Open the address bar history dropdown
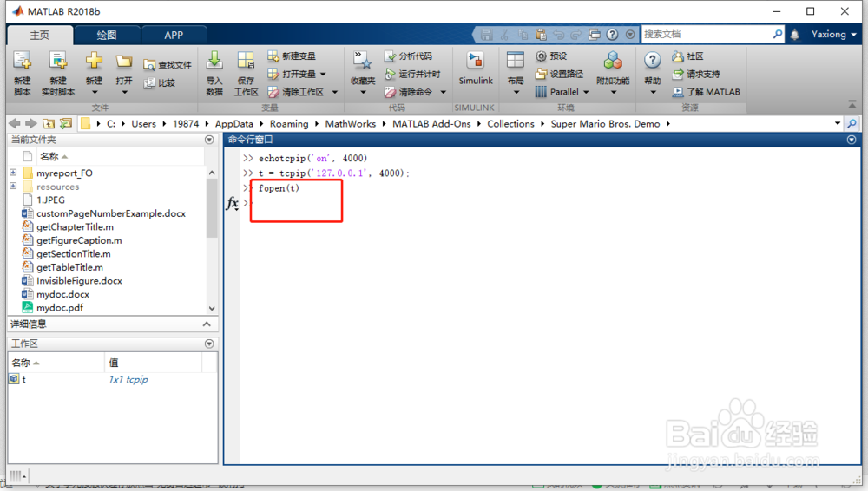This screenshot has width=868, height=491. [838, 123]
